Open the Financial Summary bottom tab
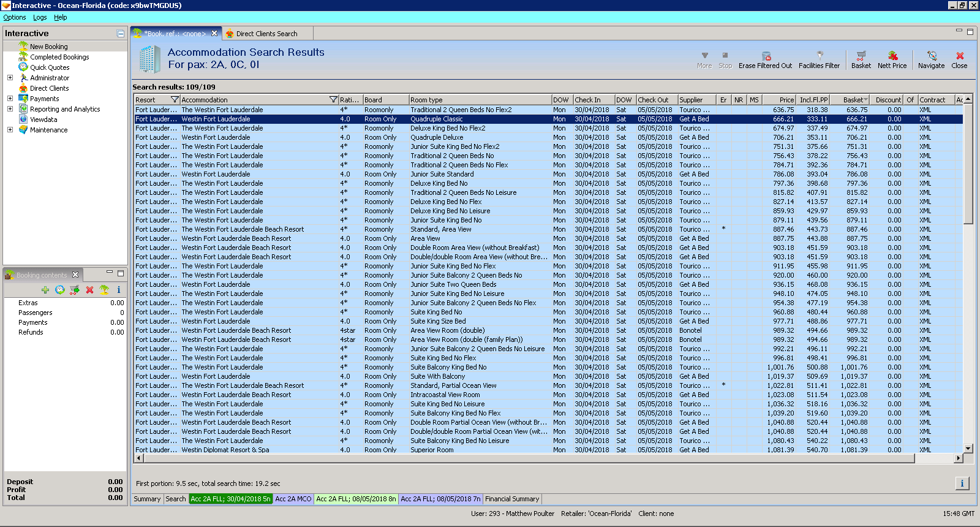This screenshot has height=527, width=980. point(512,499)
